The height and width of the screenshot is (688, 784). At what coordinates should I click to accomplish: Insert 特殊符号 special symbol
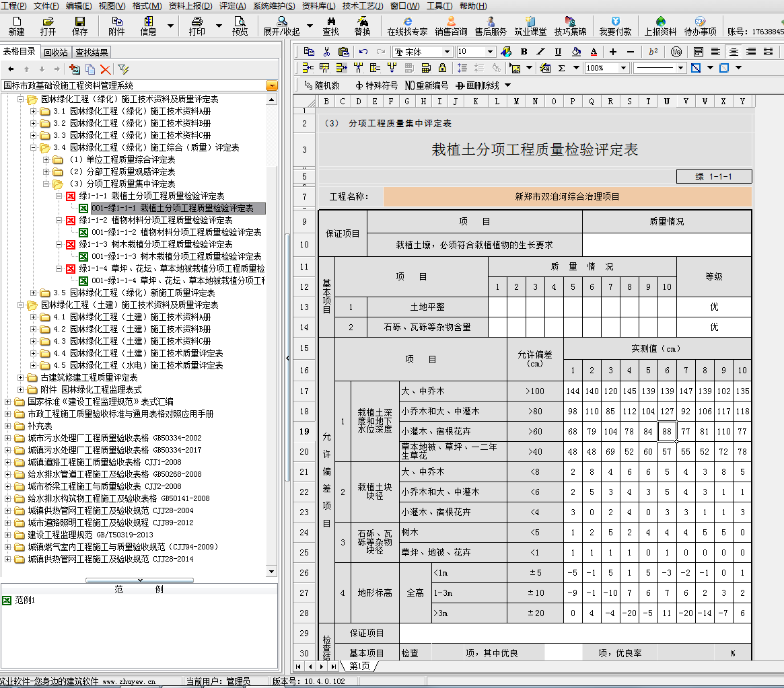pos(376,85)
